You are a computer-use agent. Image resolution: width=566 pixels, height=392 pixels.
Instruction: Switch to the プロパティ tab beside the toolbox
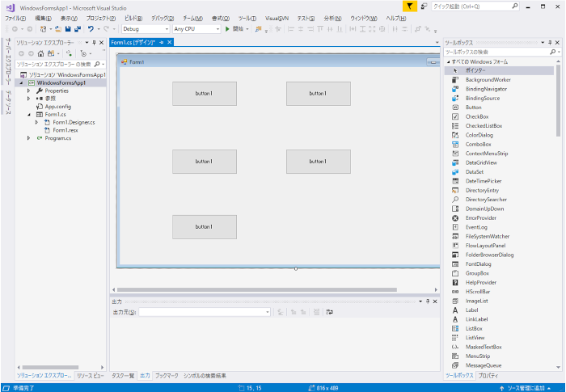tap(488, 376)
